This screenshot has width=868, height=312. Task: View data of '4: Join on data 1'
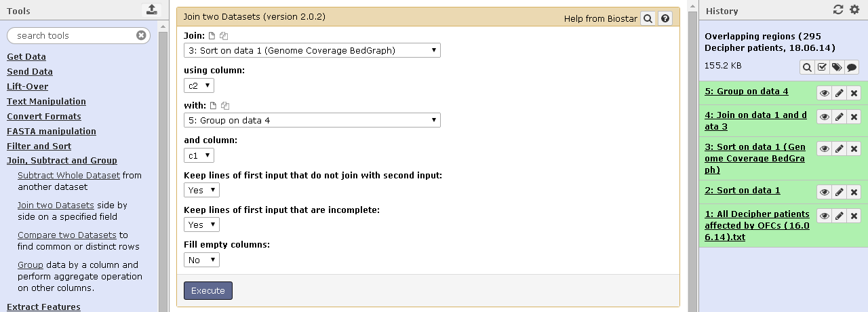pos(824,117)
